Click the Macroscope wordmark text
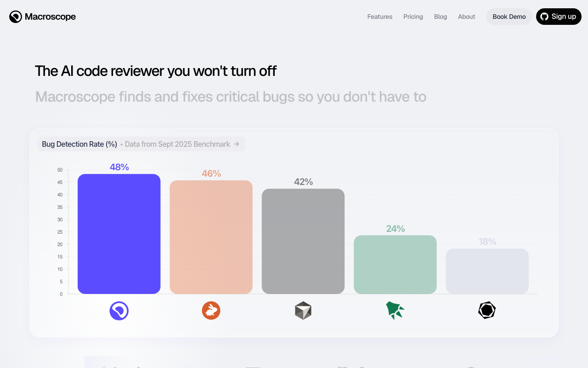This screenshot has width=588, height=368. tap(51, 17)
